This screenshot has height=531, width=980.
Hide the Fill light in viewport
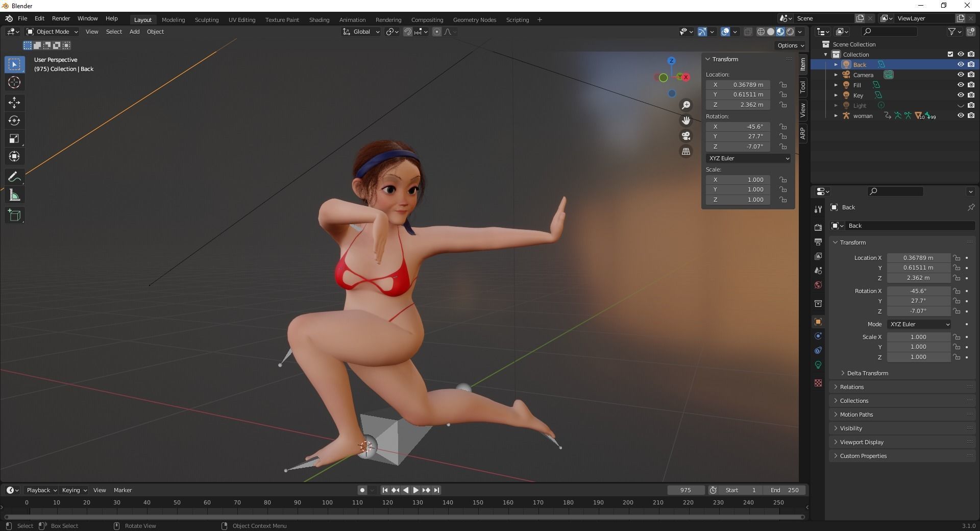point(960,85)
